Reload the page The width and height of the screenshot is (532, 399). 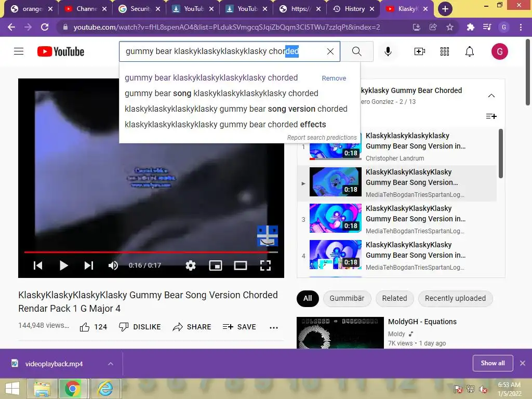click(x=45, y=27)
